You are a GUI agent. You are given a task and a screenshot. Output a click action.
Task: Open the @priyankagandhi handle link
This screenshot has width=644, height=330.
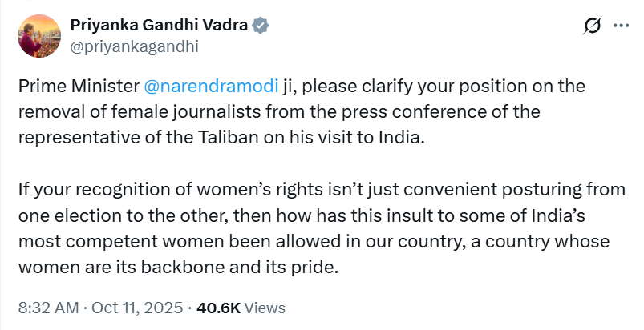(136, 46)
